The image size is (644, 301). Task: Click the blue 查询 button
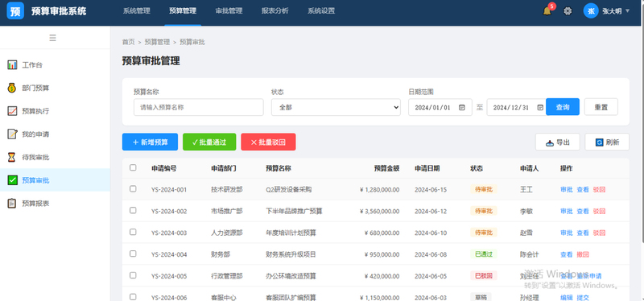(x=563, y=107)
